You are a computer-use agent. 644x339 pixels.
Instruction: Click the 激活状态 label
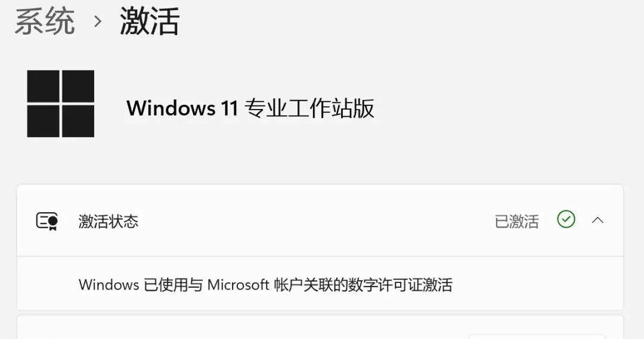(109, 221)
